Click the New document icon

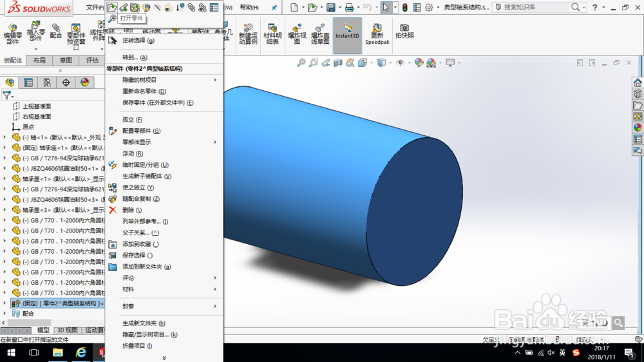[x=294, y=7]
